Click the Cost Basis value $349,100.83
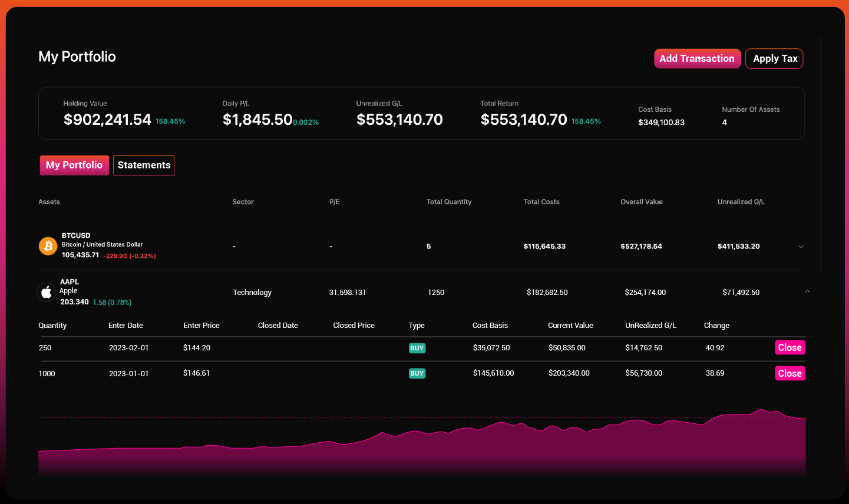This screenshot has height=504, width=849. pyautogui.click(x=661, y=122)
